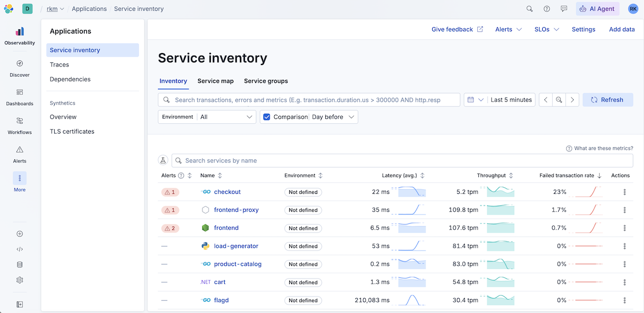Click the Elastic logo icon
This screenshot has height=313, width=644.
coord(9,9)
